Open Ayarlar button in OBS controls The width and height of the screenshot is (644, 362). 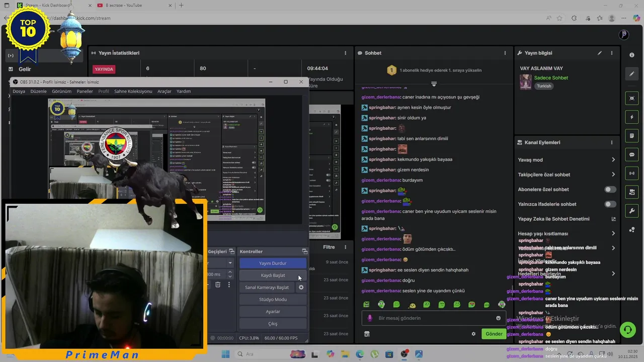tap(273, 311)
